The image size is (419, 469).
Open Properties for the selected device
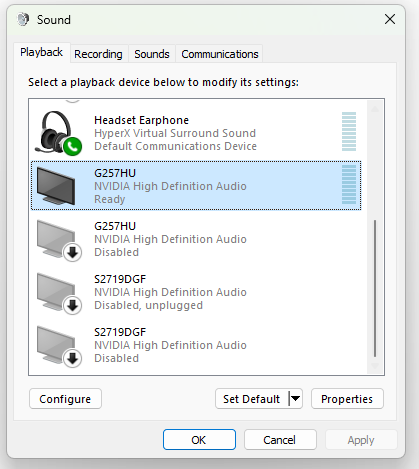pyautogui.click(x=347, y=399)
